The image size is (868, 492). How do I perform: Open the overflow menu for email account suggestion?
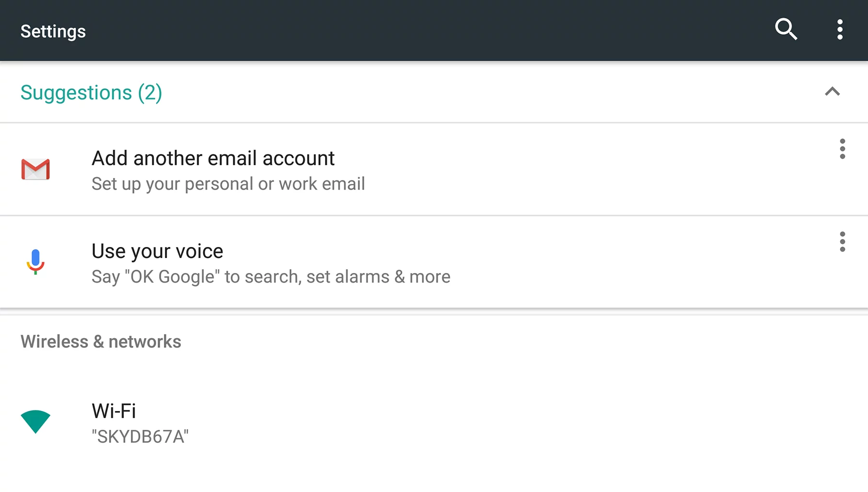[x=842, y=149]
